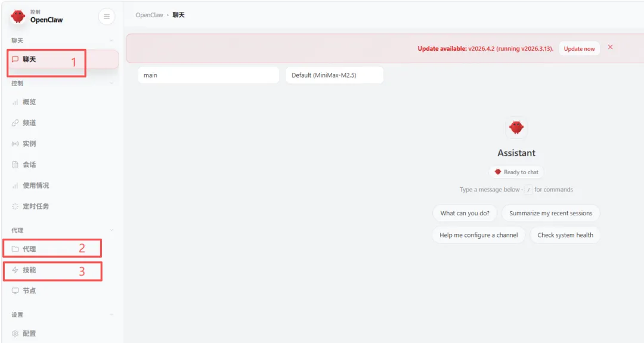Screen dimensions: 644x343
Task: Open the 概览 overview page
Action: tap(63, 102)
